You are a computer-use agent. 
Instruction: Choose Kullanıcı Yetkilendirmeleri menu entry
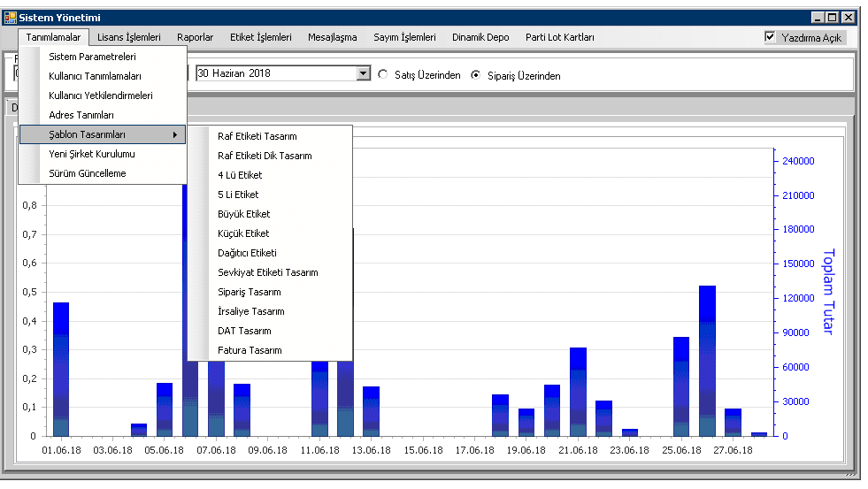(x=103, y=96)
